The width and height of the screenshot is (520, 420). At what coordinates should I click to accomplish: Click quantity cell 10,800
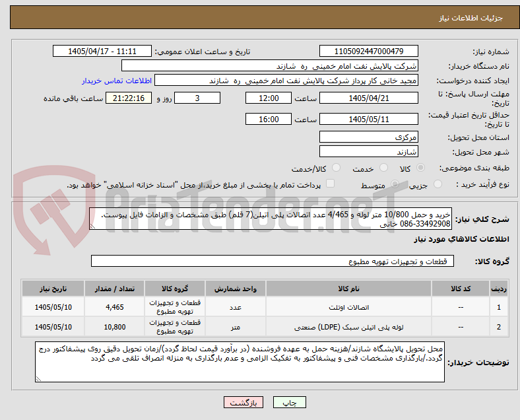(x=115, y=327)
